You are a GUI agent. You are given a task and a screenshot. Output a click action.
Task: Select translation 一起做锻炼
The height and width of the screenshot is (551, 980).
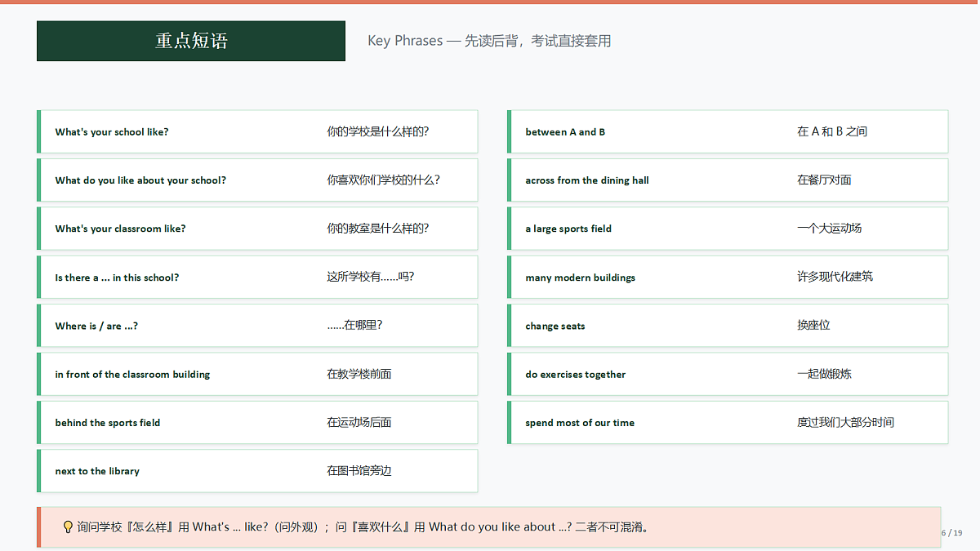(x=824, y=374)
